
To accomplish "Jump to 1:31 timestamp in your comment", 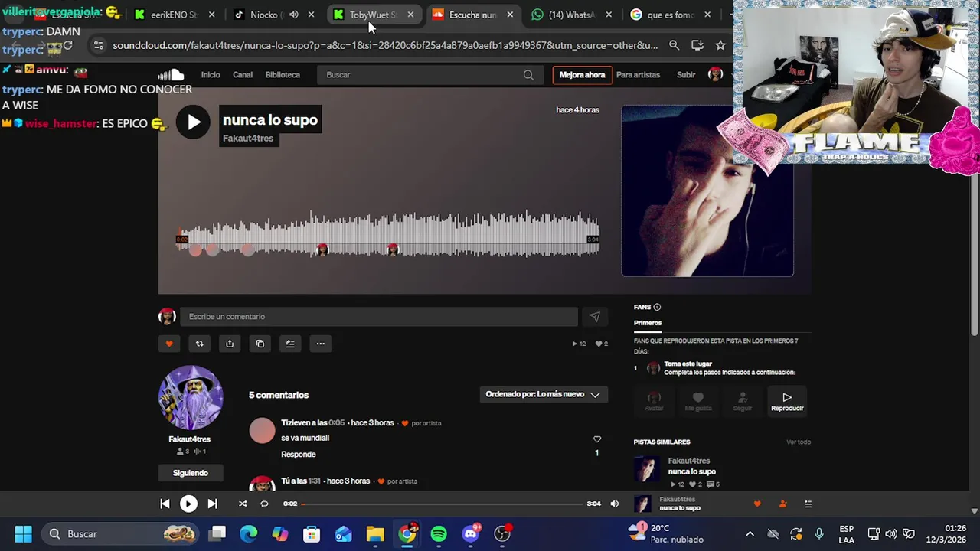I will pyautogui.click(x=314, y=481).
